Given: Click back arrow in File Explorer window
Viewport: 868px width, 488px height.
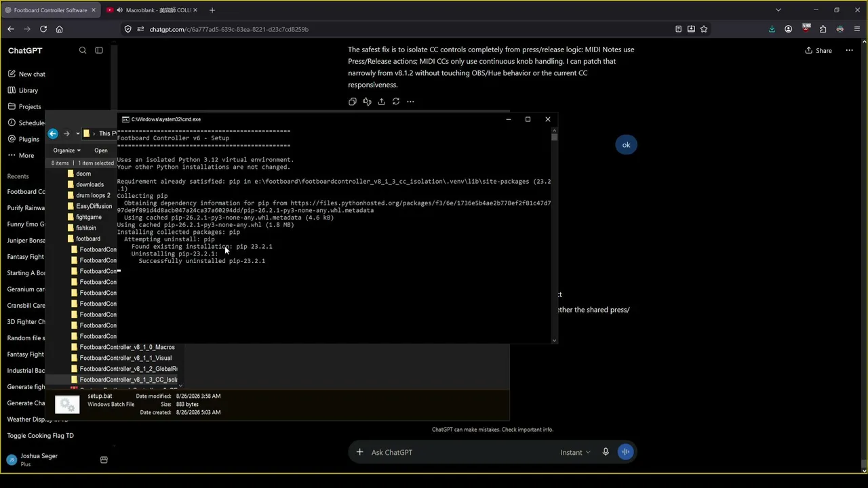Looking at the screenshot, I should (x=53, y=134).
